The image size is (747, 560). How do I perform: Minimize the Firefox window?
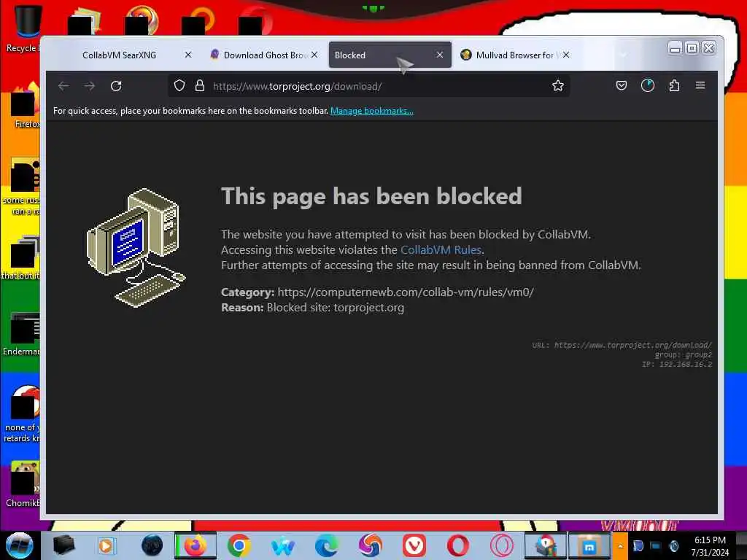675,48
